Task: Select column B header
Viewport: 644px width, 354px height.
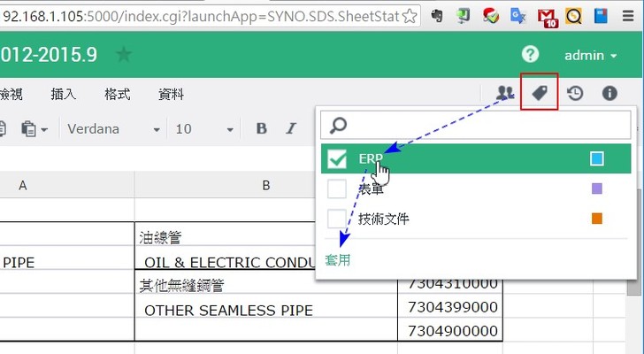Action: coord(265,185)
